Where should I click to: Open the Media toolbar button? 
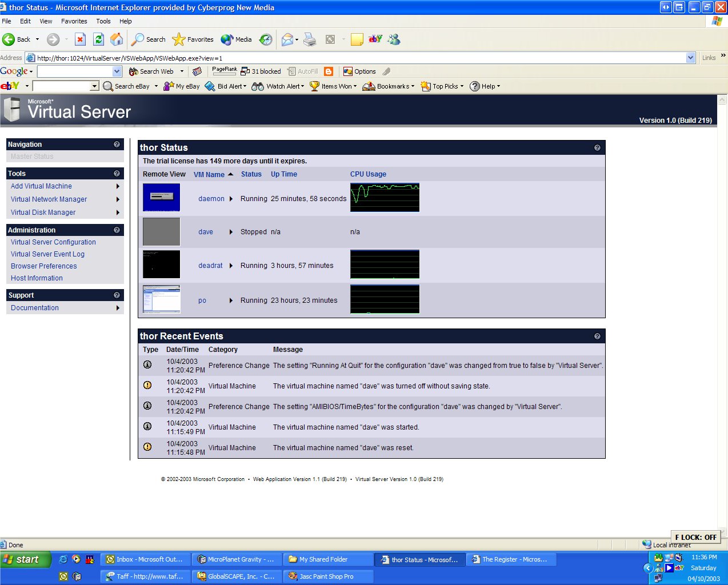tap(237, 39)
